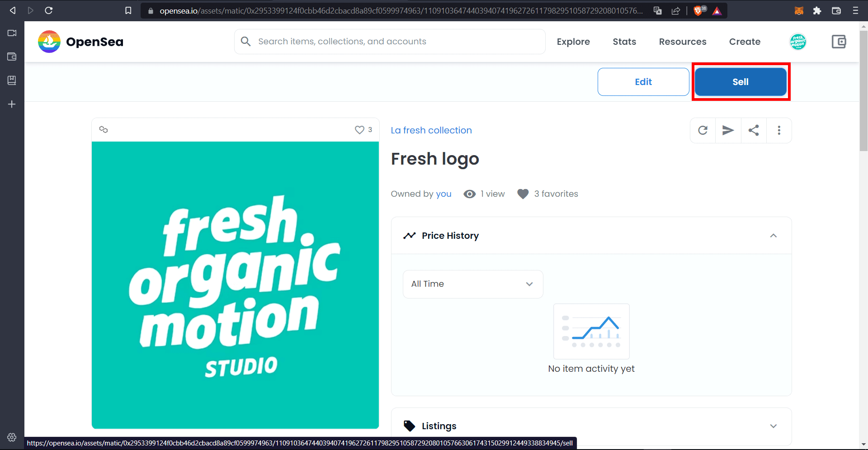Open the All Time dropdown

(473, 284)
